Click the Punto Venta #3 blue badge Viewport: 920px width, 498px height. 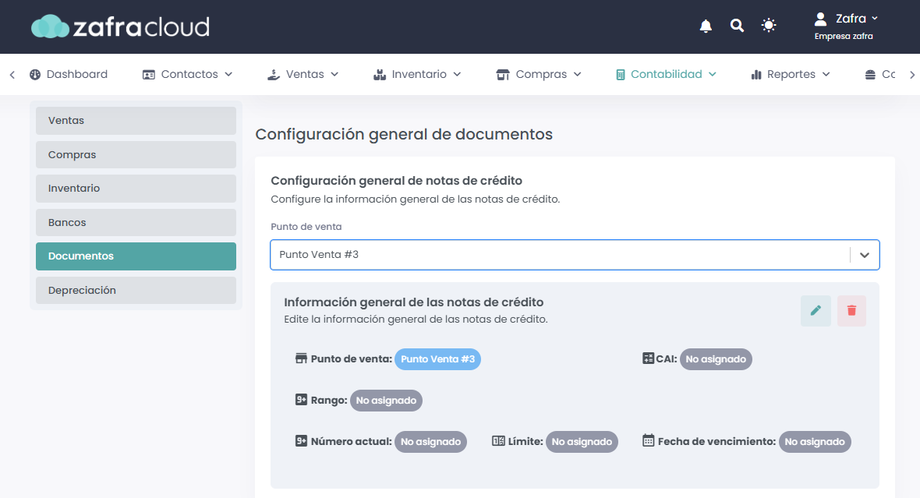pos(437,359)
